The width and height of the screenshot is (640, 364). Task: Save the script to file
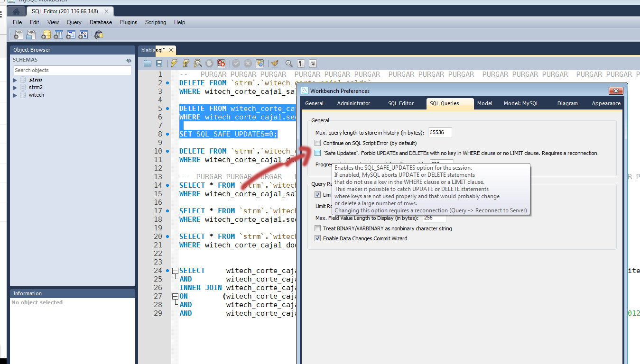(159, 63)
